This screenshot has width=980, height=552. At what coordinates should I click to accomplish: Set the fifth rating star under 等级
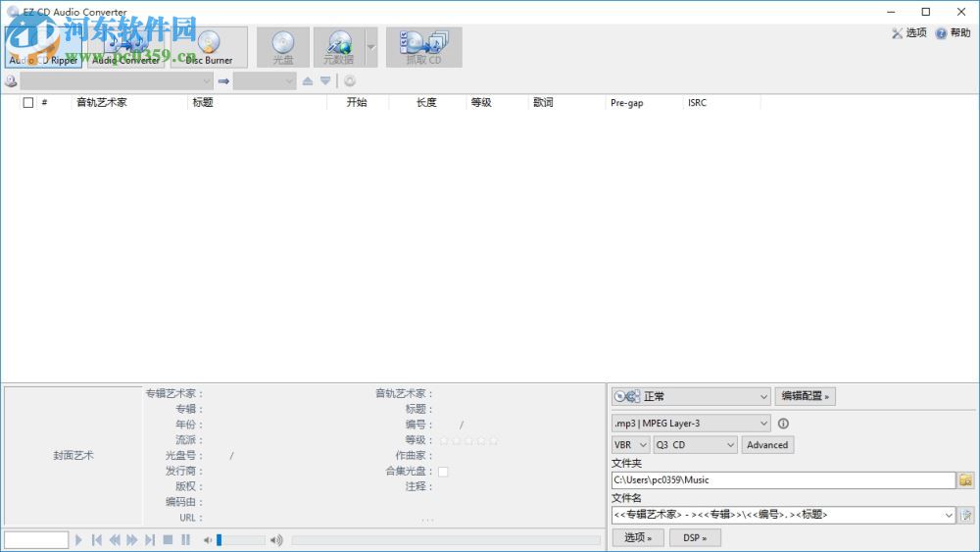tap(493, 441)
